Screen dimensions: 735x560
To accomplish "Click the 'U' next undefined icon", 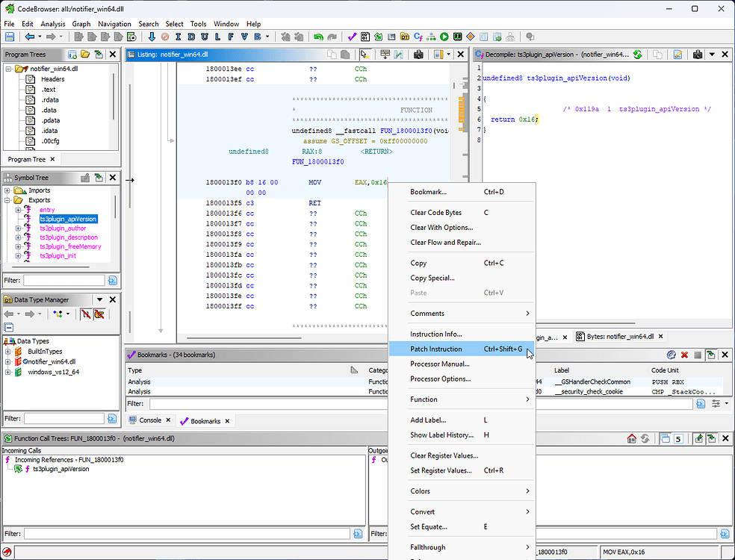I will (205, 37).
